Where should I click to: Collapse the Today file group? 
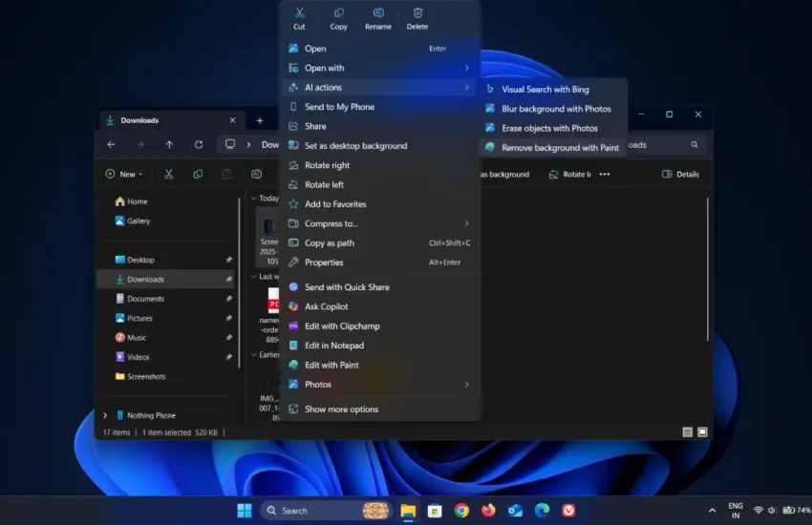click(x=254, y=199)
